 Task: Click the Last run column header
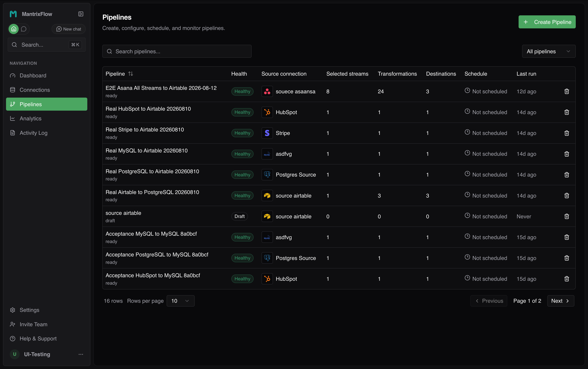pyautogui.click(x=526, y=74)
